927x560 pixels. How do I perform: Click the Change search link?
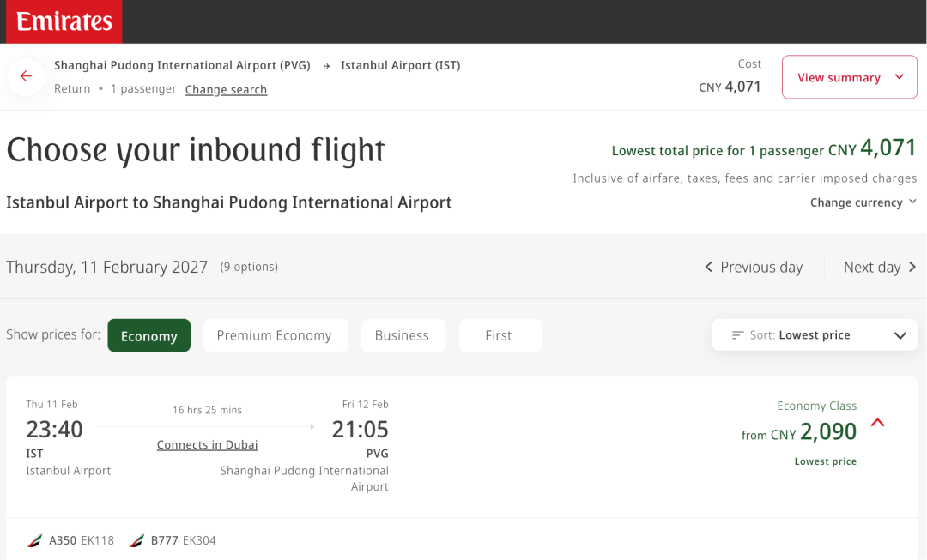[x=226, y=90]
